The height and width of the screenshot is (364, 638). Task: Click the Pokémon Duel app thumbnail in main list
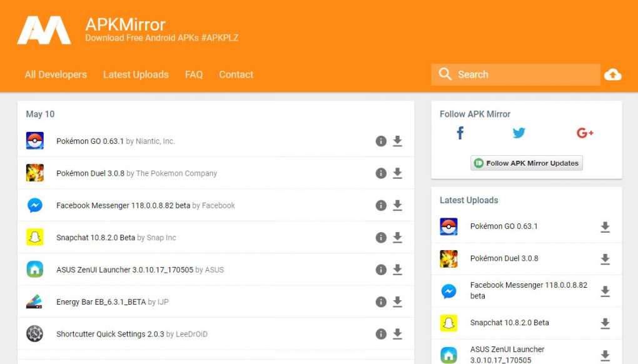(35, 173)
